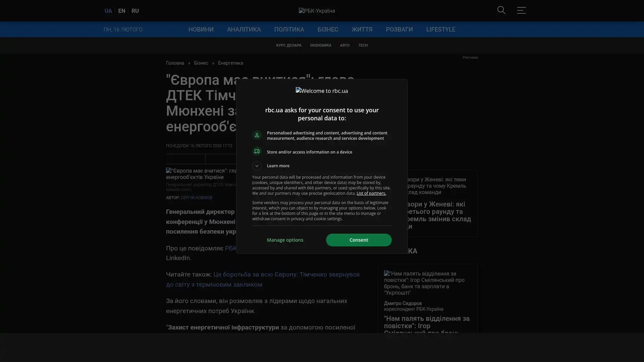Open the List of partners link

point(371,193)
